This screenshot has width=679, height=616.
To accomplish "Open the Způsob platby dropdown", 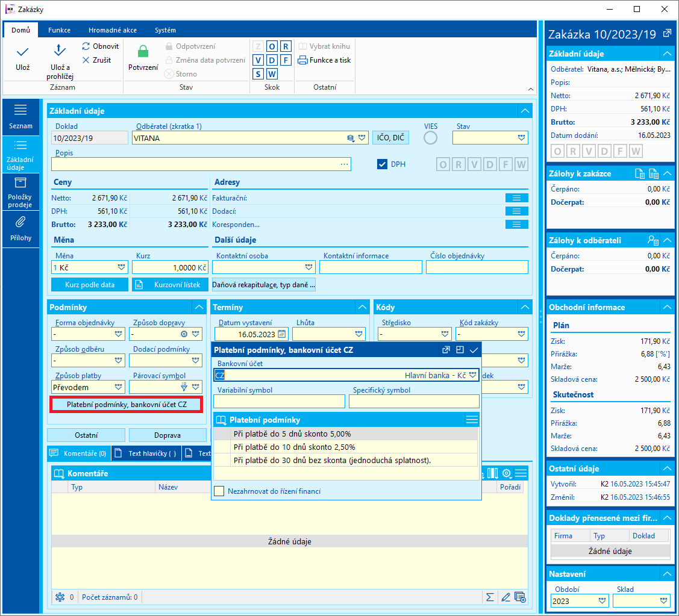I will pyautogui.click(x=118, y=387).
